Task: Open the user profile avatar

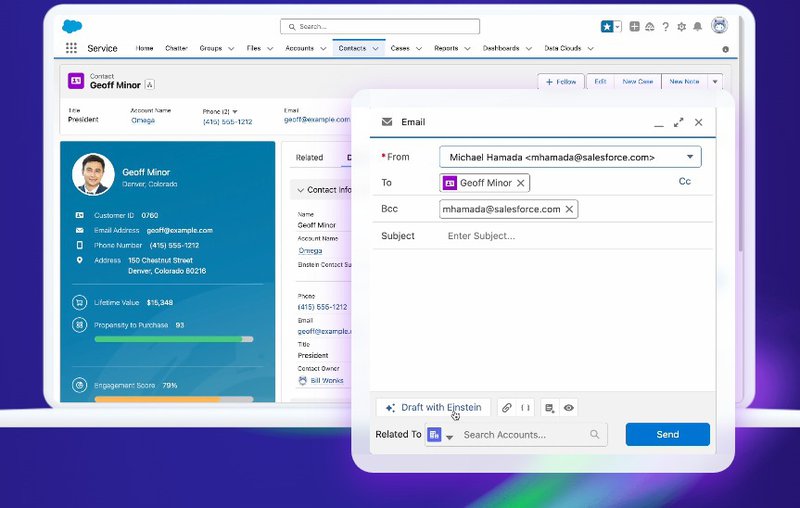Action: pos(719,25)
